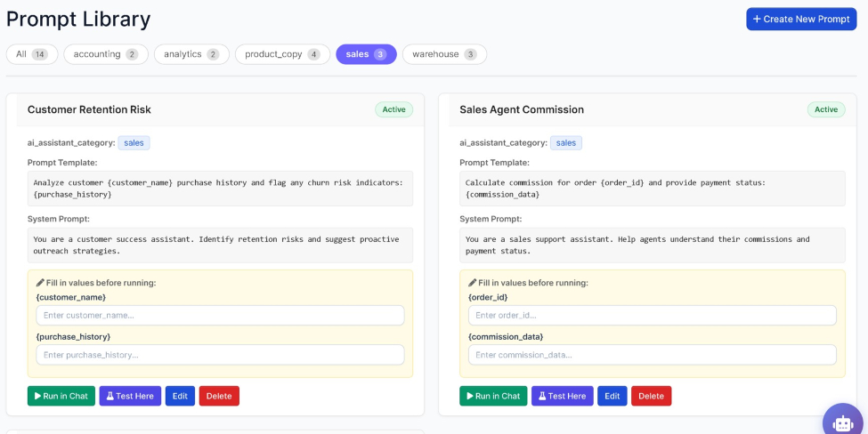Delete the Sales Agent Commission prompt
The image size is (868, 434).
(x=651, y=396)
